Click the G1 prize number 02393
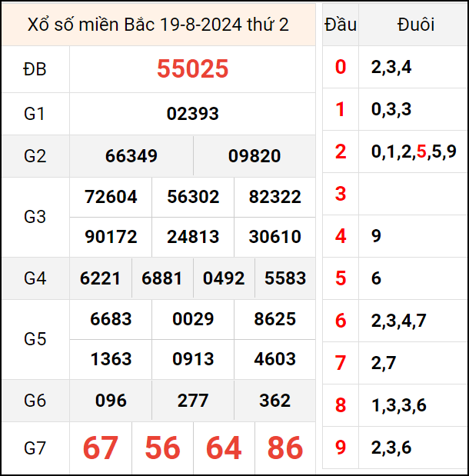This screenshot has height=476, width=469. [192, 114]
